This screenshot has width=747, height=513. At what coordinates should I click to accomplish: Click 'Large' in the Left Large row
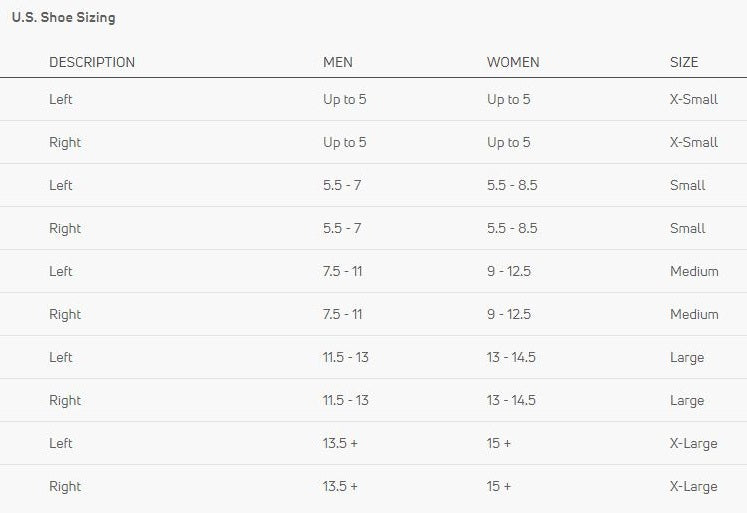[x=687, y=357]
